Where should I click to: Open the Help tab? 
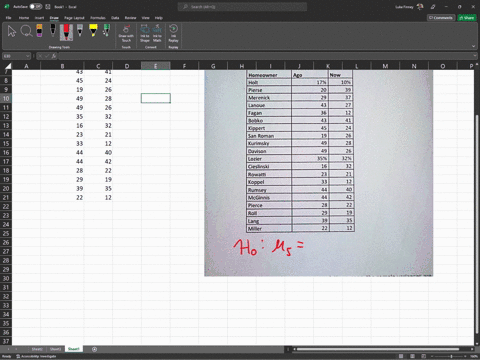point(159,18)
